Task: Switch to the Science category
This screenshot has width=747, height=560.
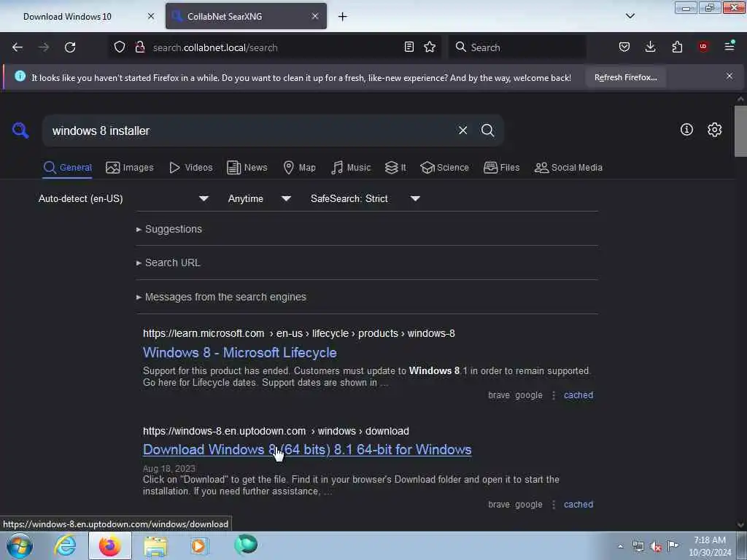Action: pos(444,168)
